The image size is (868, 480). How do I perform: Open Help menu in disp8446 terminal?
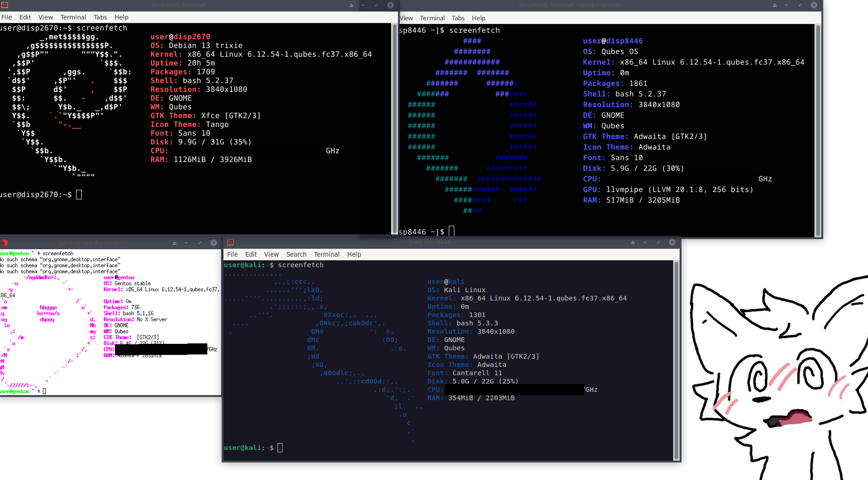coord(478,18)
